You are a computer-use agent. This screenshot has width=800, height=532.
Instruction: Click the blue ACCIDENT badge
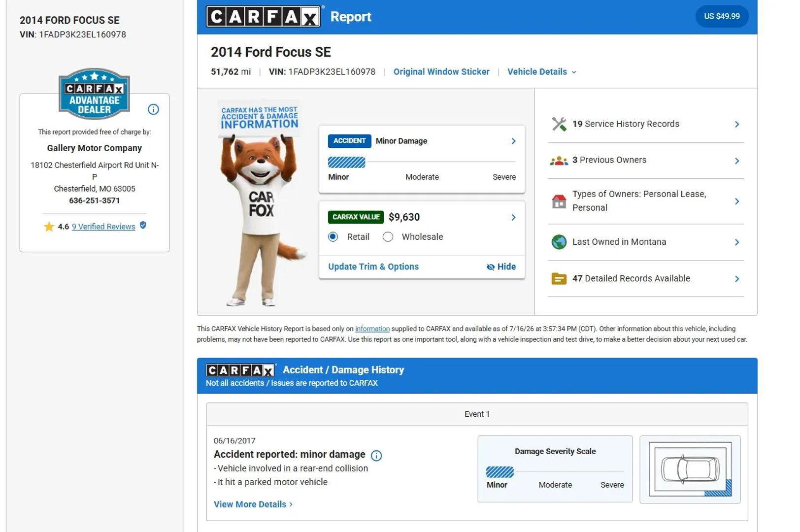coord(349,141)
